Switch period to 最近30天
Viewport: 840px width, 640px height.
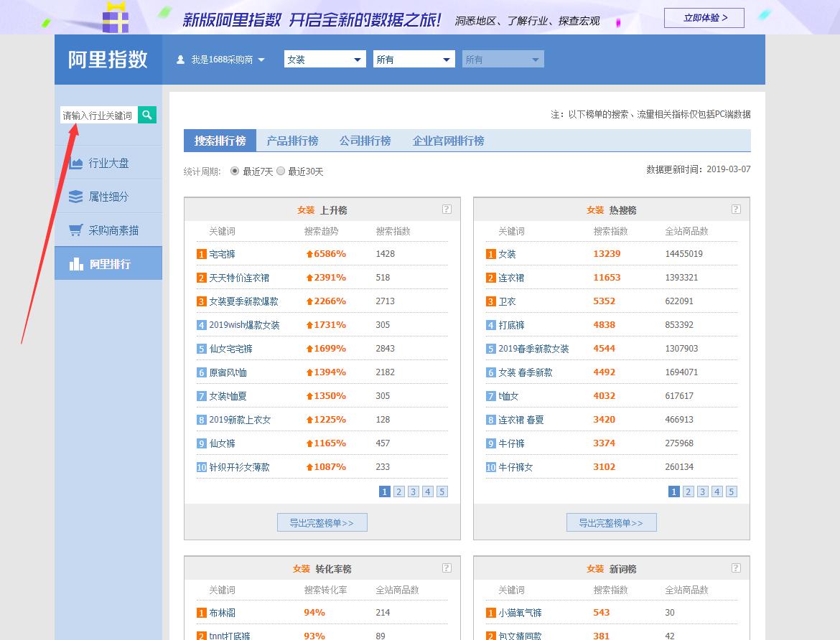coord(281,171)
